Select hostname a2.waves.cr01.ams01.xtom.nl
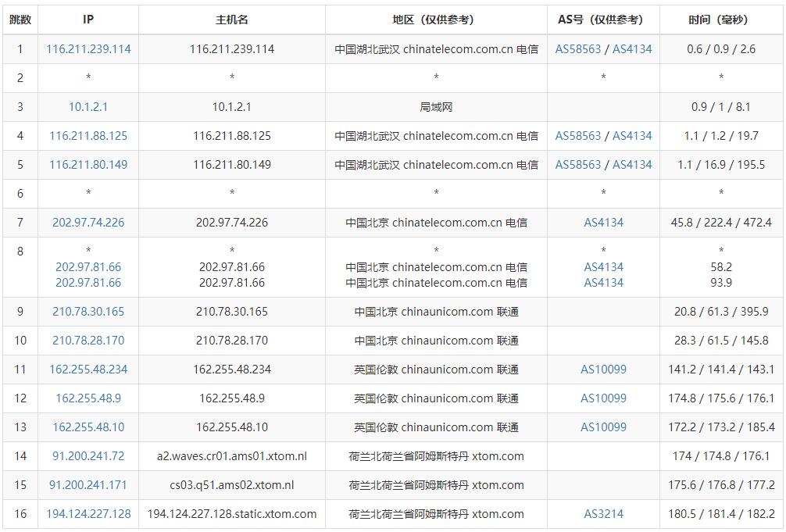 pyautogui.click(x=231, y=456)
